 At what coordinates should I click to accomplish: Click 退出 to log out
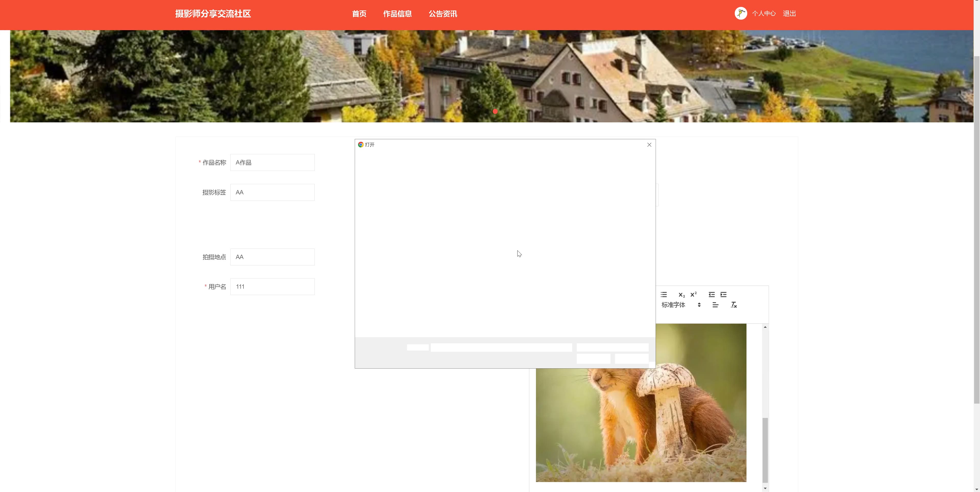[789, 14]
